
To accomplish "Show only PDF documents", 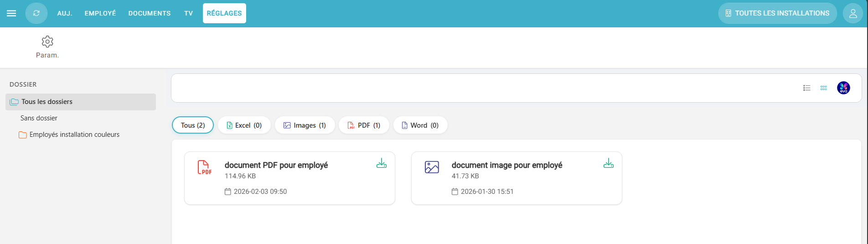I will tap(364, 125).
